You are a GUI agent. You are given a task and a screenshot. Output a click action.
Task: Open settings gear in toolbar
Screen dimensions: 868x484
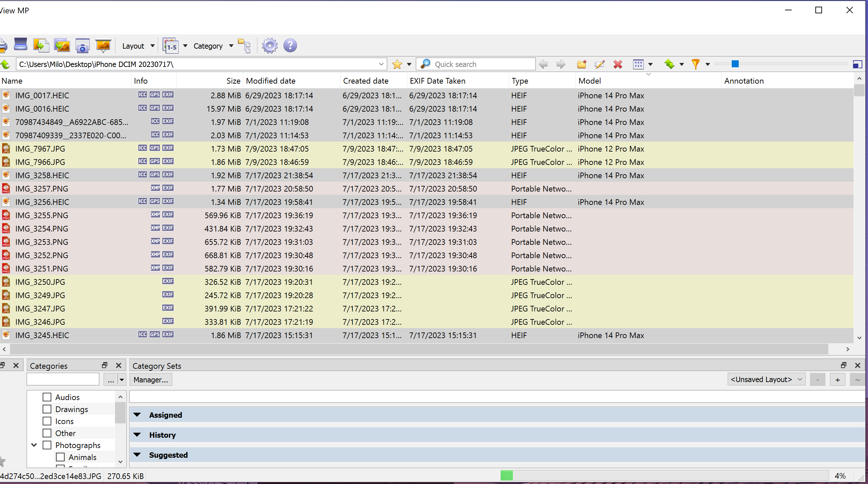tap(270, 46)
